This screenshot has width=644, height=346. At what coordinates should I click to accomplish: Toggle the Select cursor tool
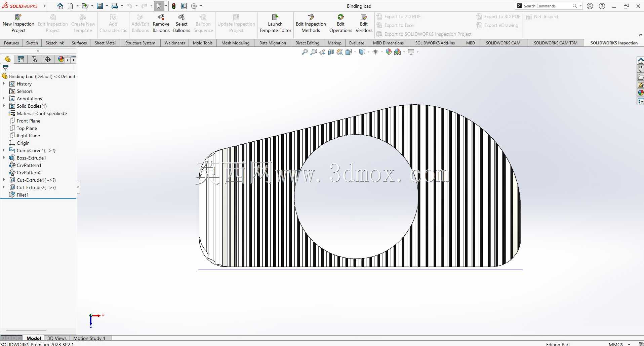[x=159, y=6]
